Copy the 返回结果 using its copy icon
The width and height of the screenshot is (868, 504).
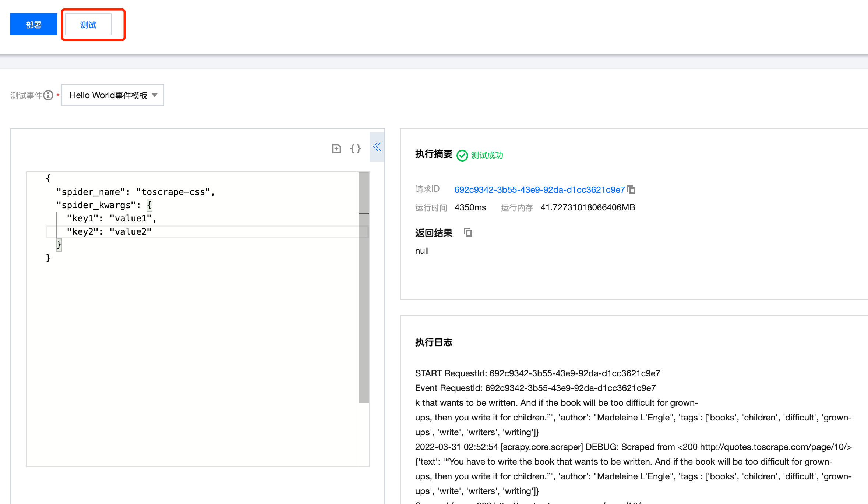pyautogui.click(x=467, y=233)
